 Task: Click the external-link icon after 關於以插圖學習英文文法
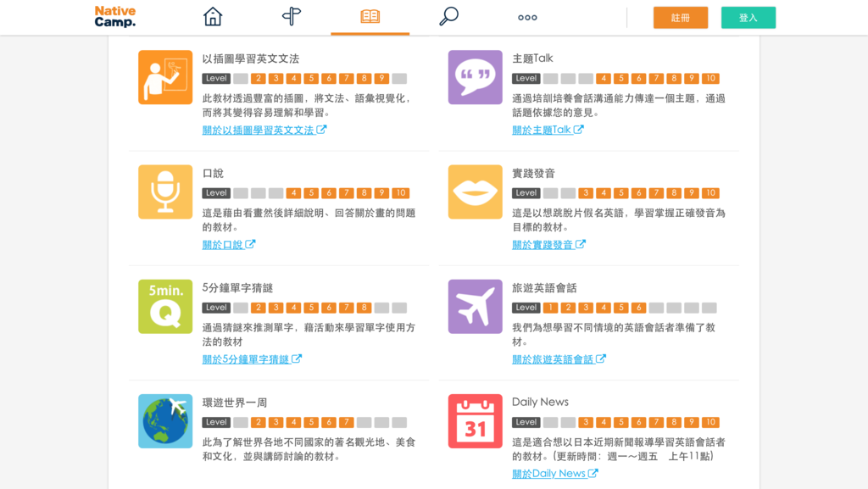coord(321,130)
